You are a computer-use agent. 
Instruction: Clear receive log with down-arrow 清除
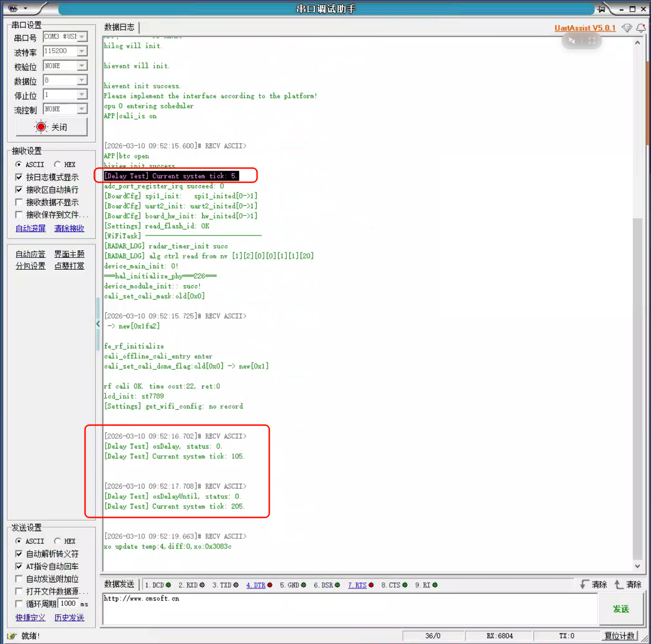point(593,584)
